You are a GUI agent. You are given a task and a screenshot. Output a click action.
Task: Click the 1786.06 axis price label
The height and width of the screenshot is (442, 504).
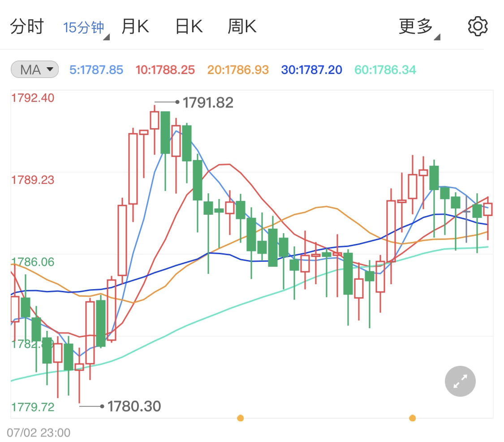click(x=33, y=262)
